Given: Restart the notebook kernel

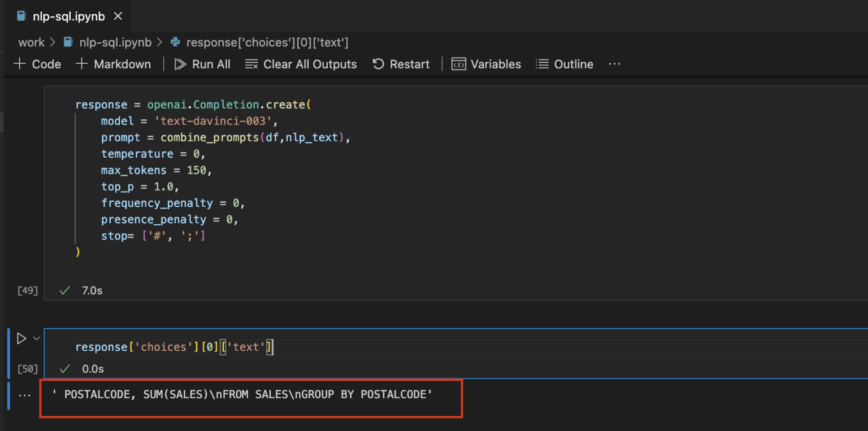Looking at the screenshot, I should (x=401, y=64).
